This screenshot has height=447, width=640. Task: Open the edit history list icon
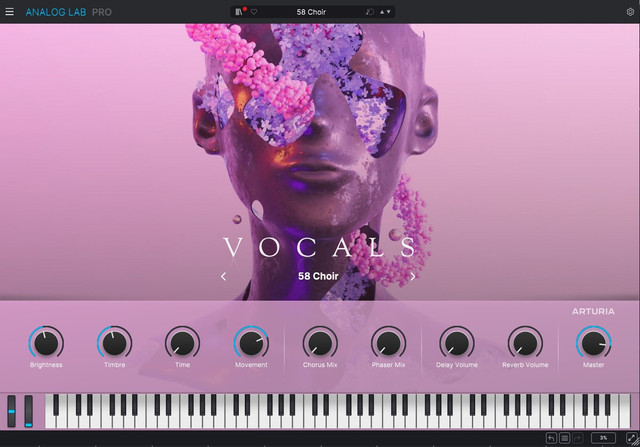[x=564, y=438]
